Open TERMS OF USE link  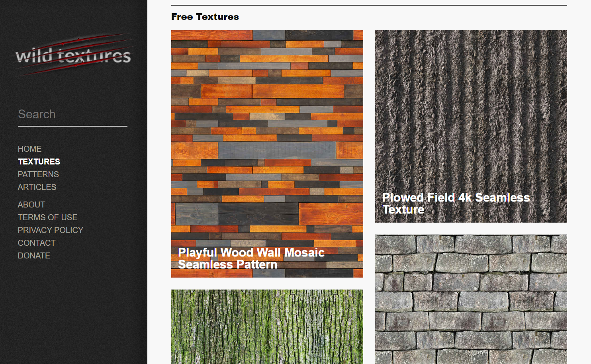pyautogui.click(x=47, y=217)
